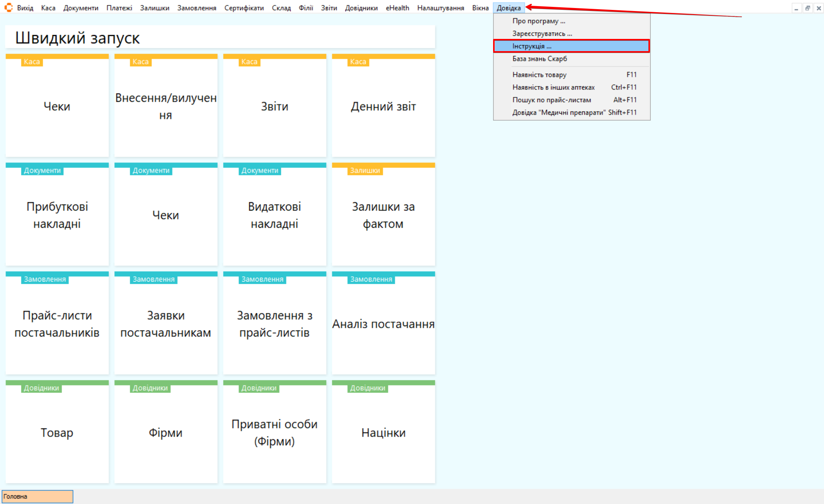Open the Націнки tile

click(383, 432)
